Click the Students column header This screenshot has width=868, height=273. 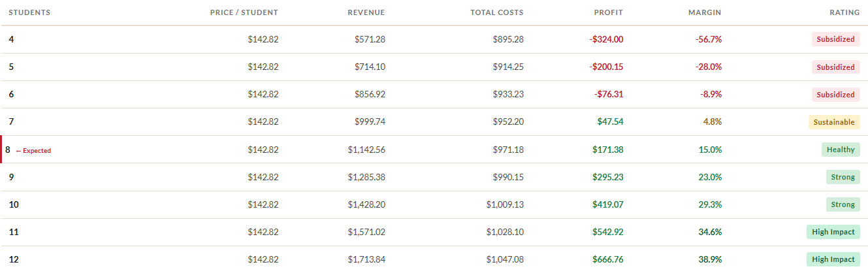click(29, 12)
